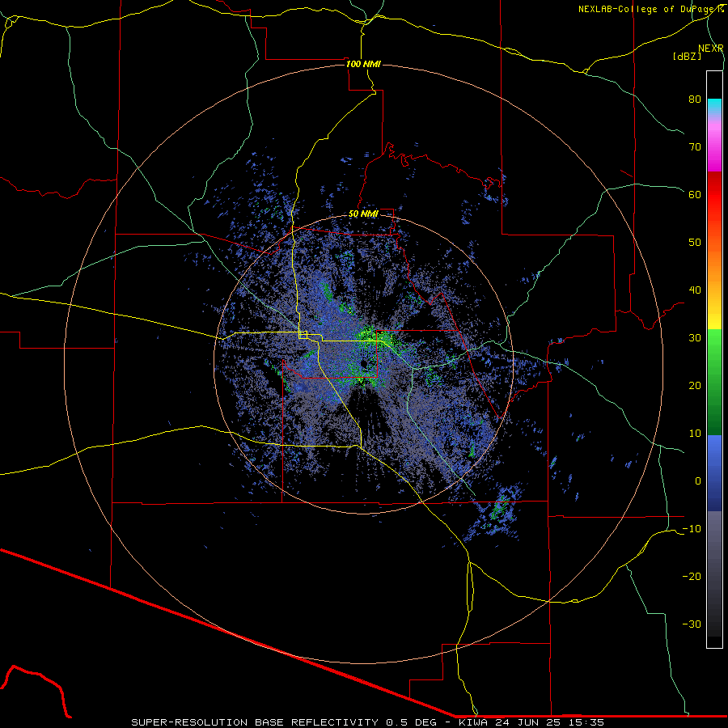Click the -10 value on the color scale
Image resolution: width=728 pixels, height=728 pixels.
click(x=692, y=529)
